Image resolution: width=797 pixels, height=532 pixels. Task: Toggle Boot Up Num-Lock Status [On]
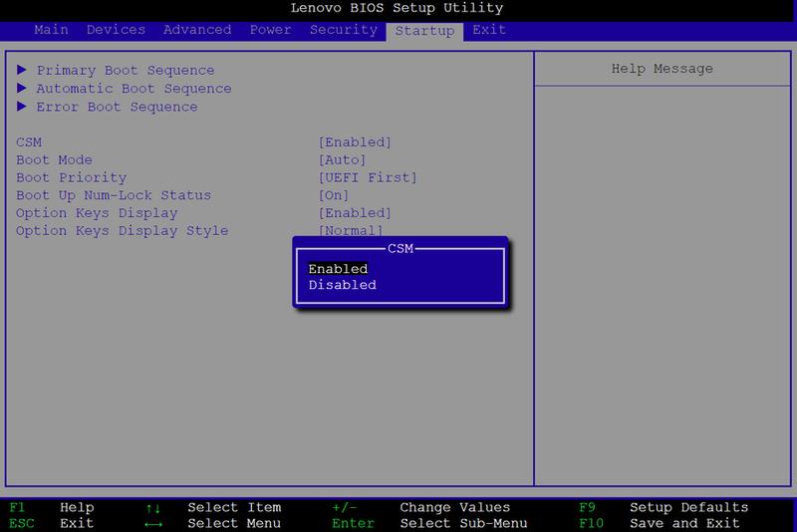tap(334, 195)
